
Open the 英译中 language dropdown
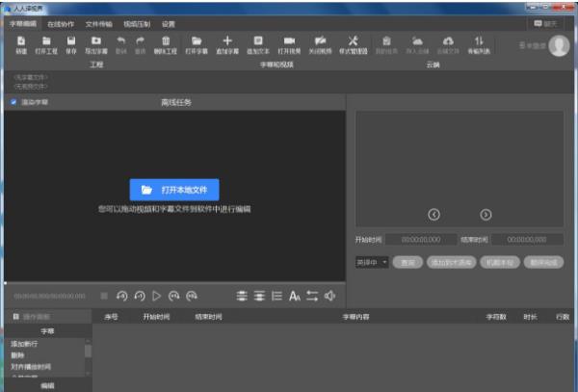(371, 261)
